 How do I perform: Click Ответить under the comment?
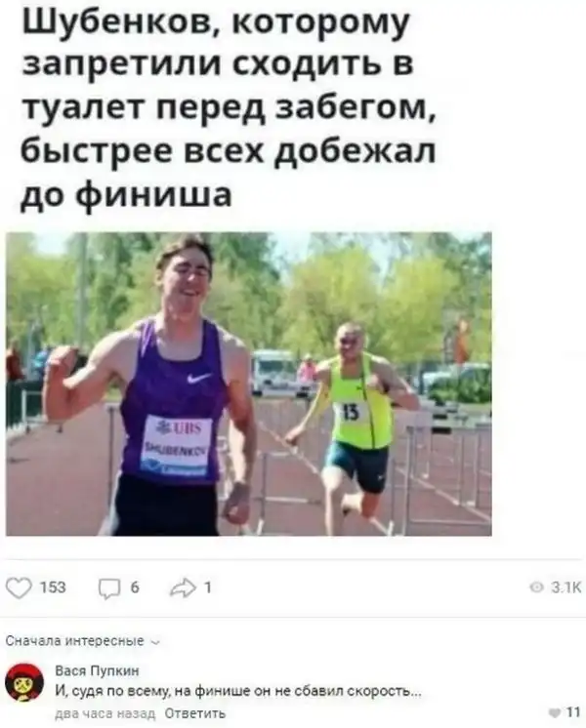[195, 713]
